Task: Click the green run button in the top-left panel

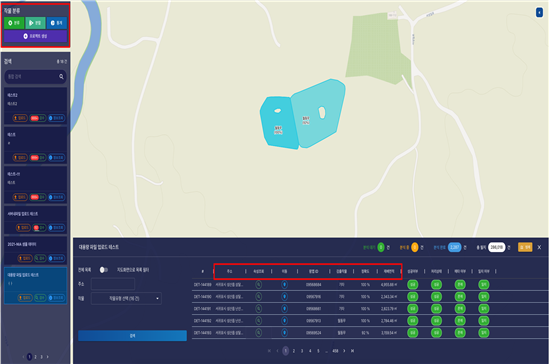Action: click(35, 23)
